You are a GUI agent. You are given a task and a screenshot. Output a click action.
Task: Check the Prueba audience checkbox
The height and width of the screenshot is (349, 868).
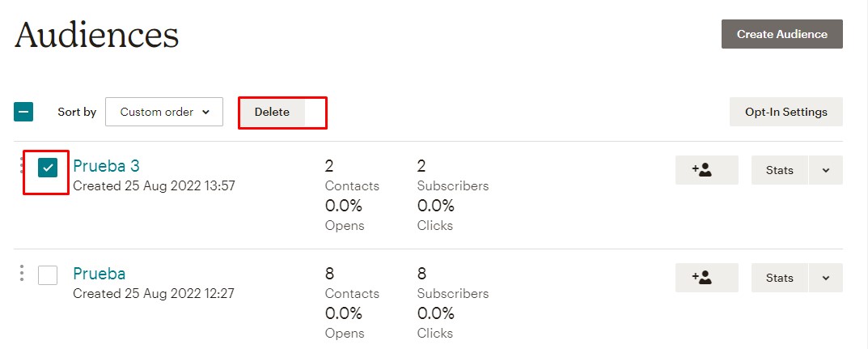click(48, 275)
